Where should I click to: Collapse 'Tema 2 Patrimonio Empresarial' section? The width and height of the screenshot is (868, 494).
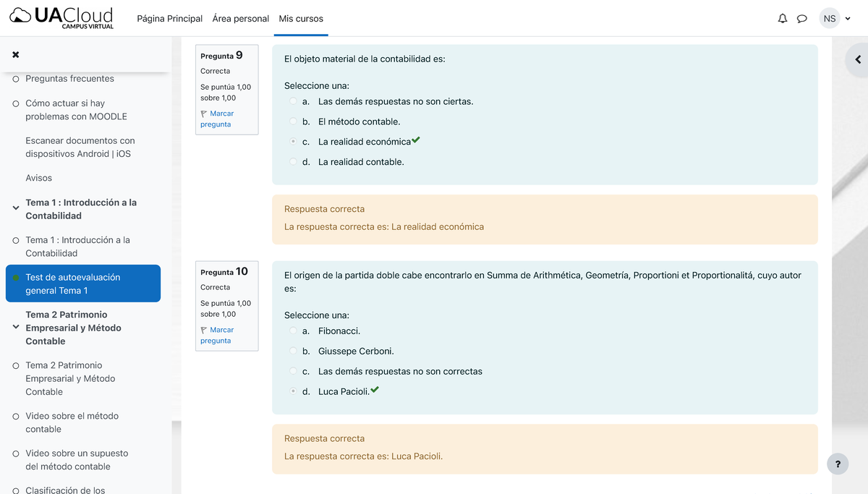(x=17, y=328)
